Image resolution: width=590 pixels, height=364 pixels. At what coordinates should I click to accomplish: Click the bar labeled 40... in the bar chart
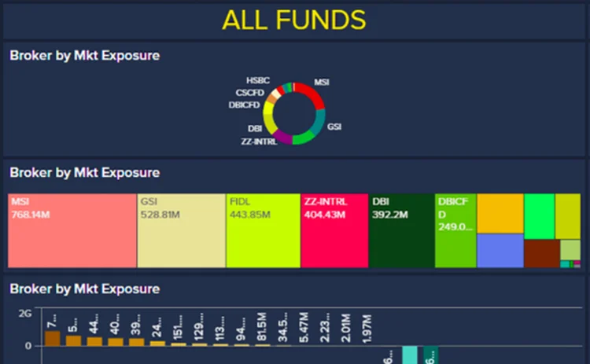(x=116, y=342)
